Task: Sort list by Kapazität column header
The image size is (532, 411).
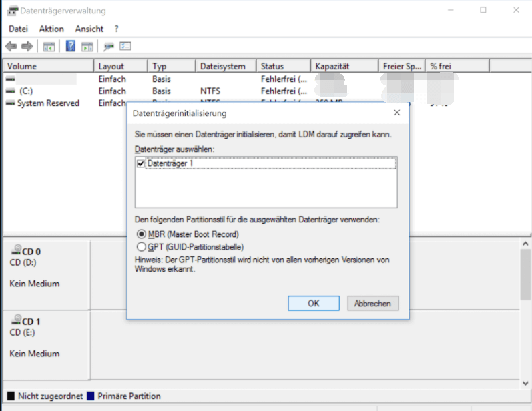Action: coord(337,66)
